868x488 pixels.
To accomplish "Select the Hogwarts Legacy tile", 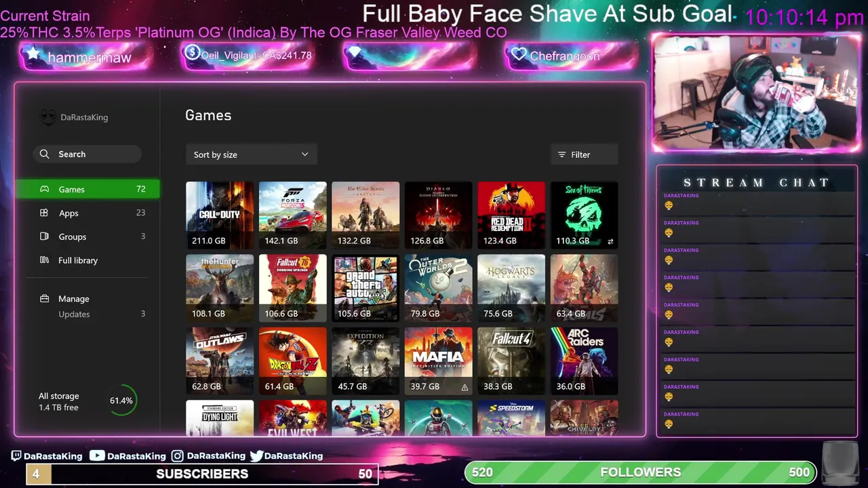I will point(511,288).
